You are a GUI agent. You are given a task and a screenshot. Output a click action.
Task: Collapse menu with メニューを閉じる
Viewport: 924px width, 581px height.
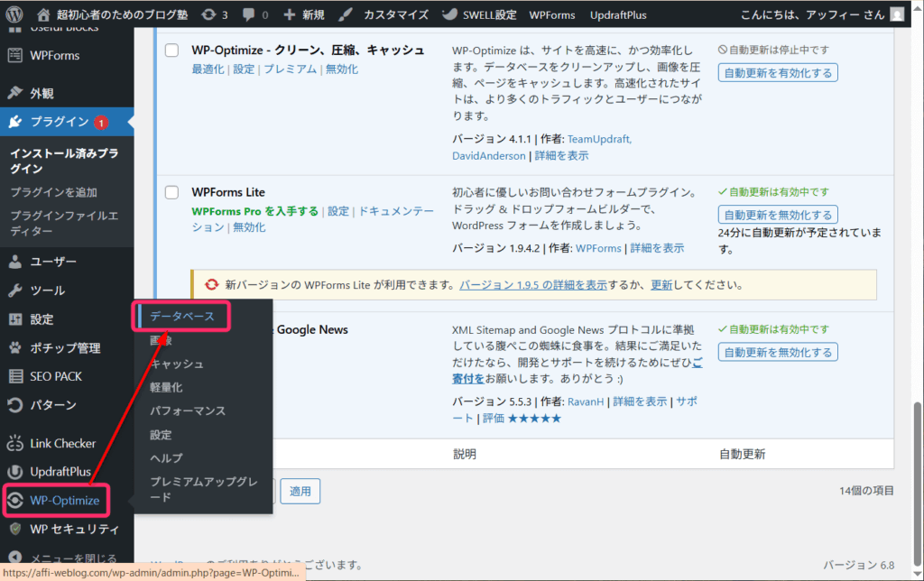coord(73,558)
